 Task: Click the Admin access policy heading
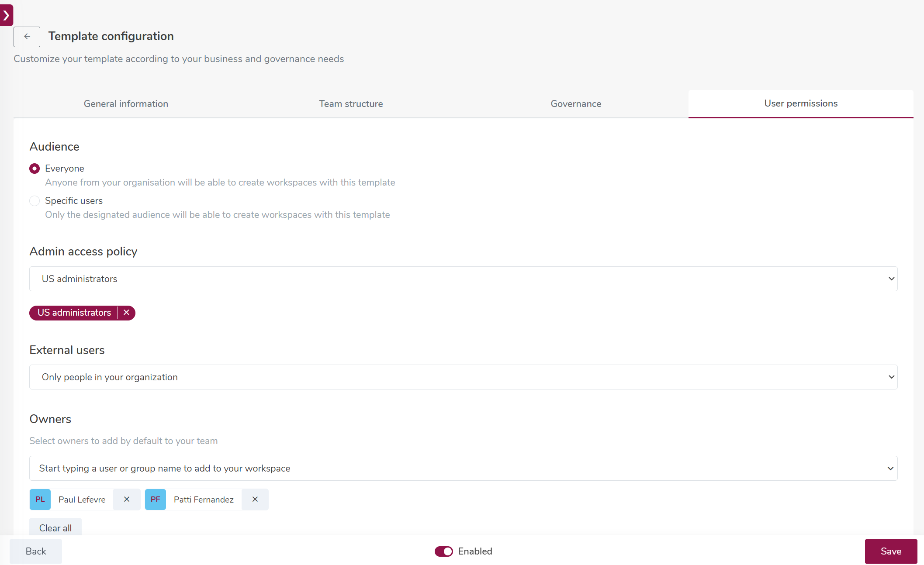[83, 251]
